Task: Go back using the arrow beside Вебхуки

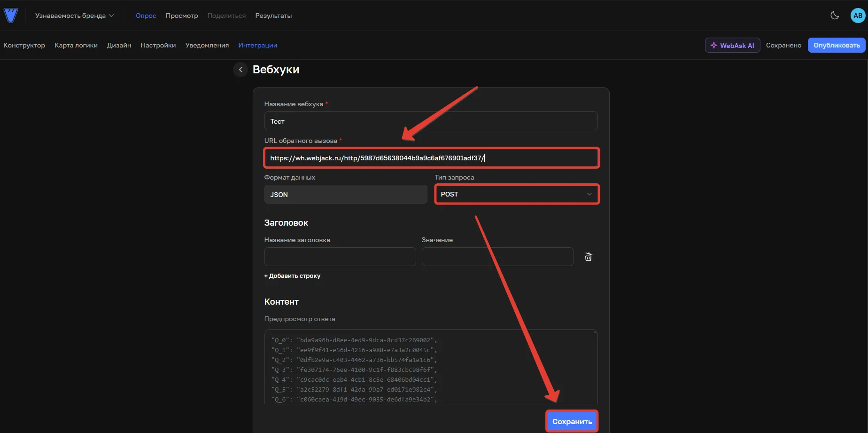Action: [240, 70]
